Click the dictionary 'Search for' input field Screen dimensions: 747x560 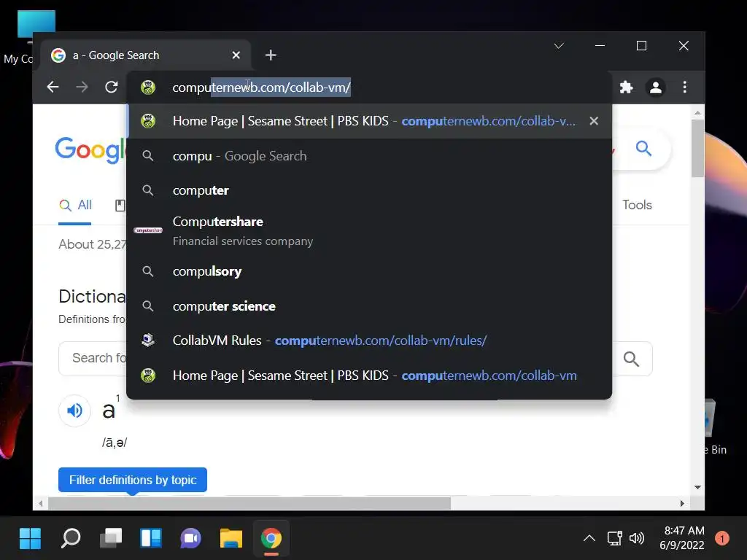tap(93, 358)
